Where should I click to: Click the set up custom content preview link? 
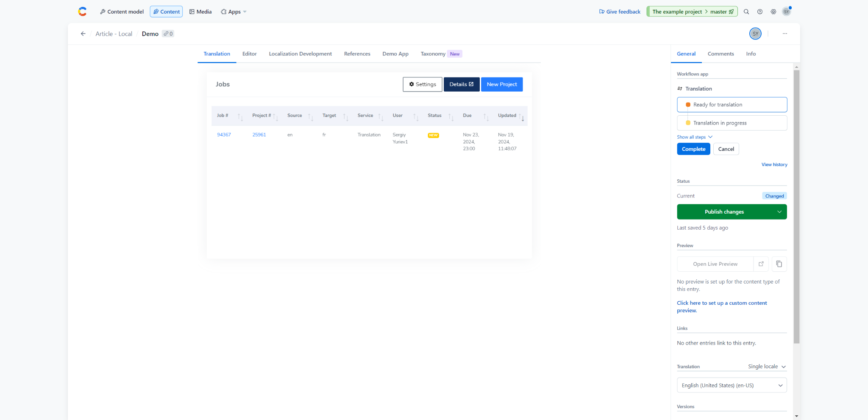[x=722, y=307]
